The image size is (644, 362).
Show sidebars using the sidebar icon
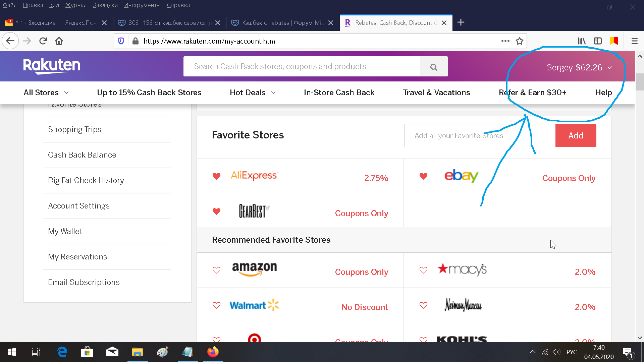click(598, 41)
